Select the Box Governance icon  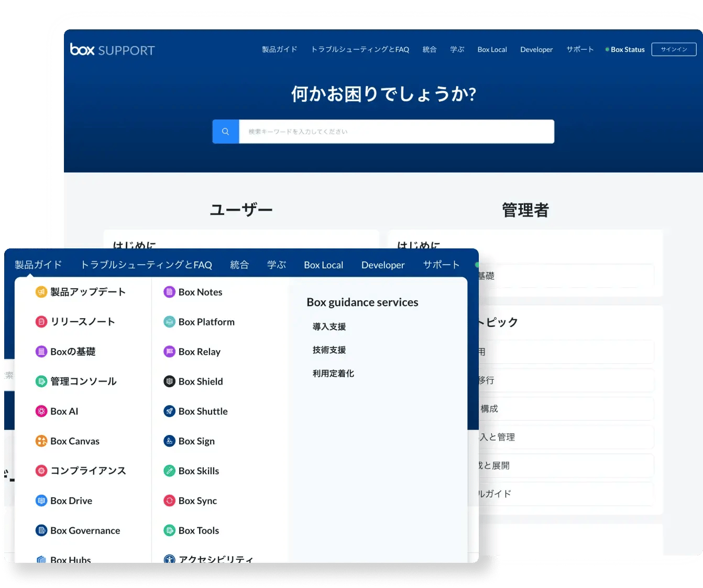(x=41, y=530)
